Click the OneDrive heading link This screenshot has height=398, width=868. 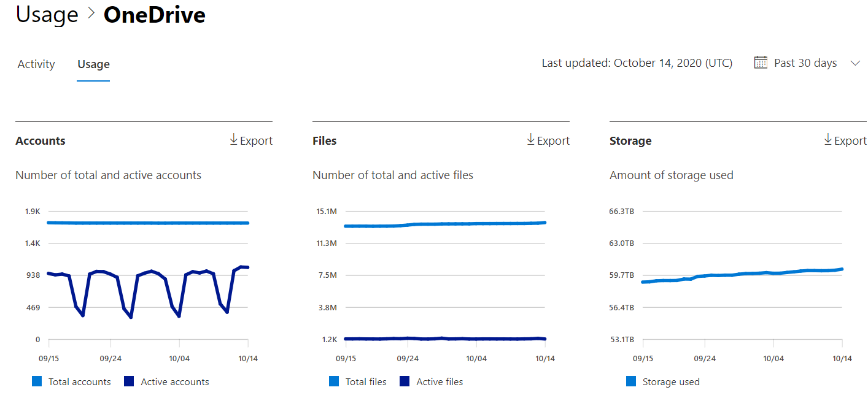pyautogui.click(x=156, y=15)
